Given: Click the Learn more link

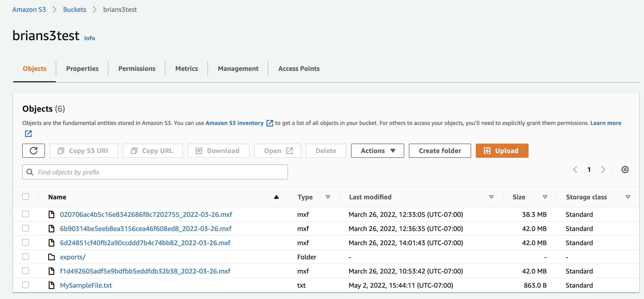Looking at the screenshot, I should [605, 123].
